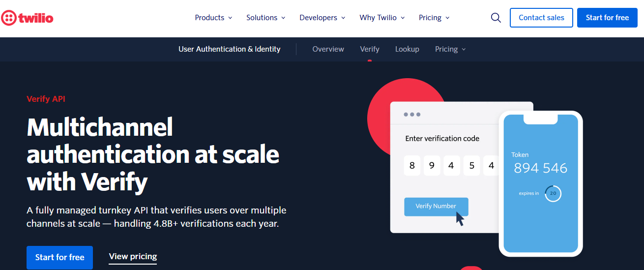
Task: Follow the View pricing link
Action: tap(133, 256)
